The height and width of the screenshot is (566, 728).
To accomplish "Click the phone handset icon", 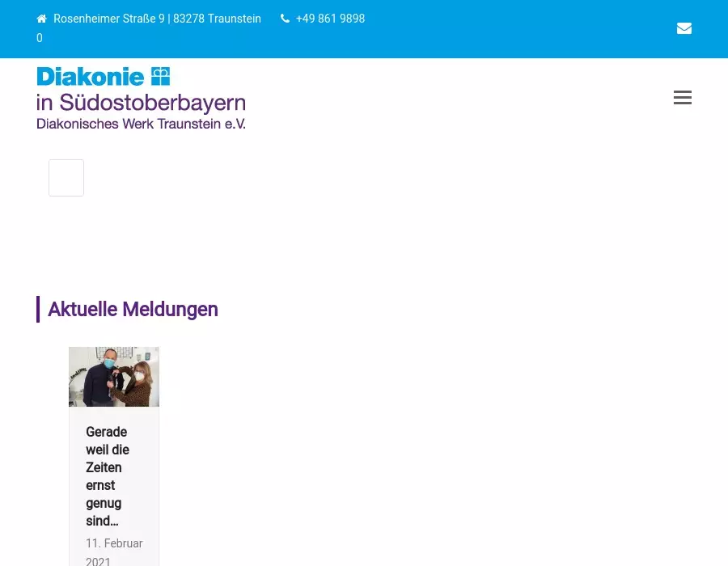I will point(285,19).
